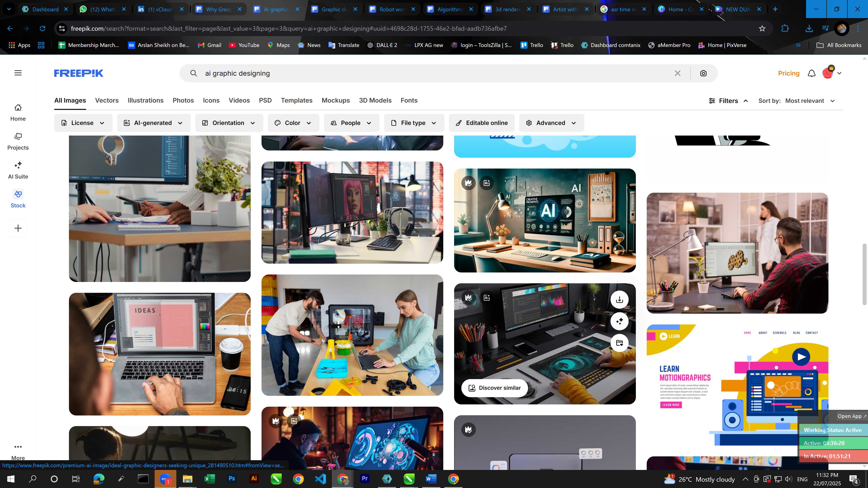Click the AI sparkle edit button on image
Image resolution: width=868 pixels, height=488 pixels.
619,321
